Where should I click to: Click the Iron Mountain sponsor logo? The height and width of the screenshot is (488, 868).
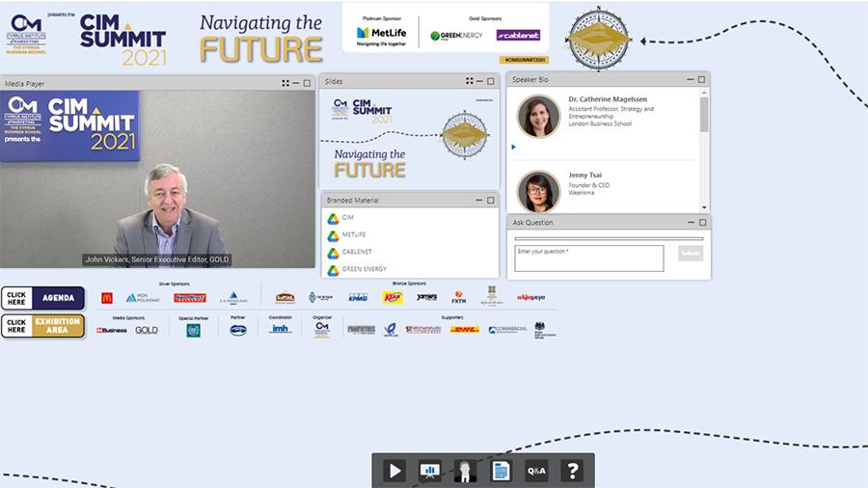(143, 298)
